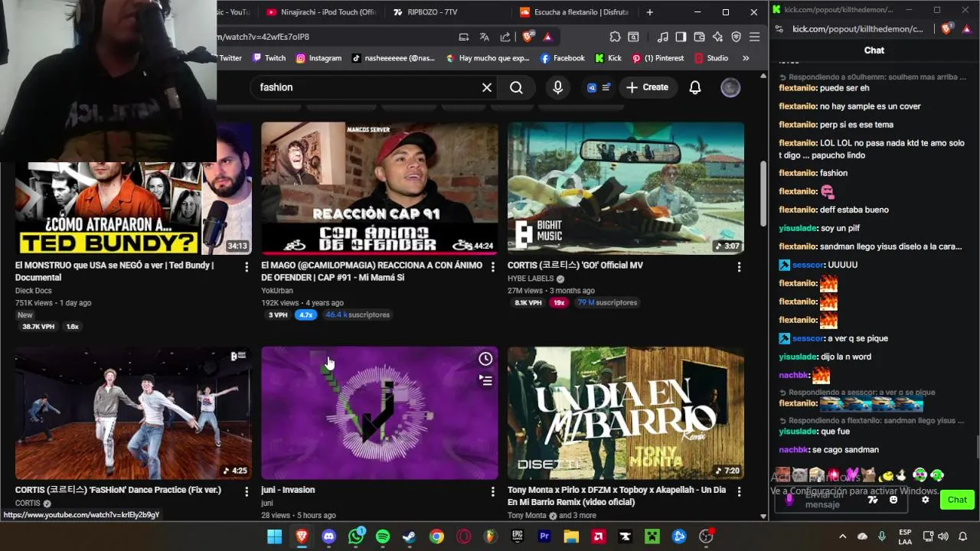Open the system volume speaker icon
This screenshot has height=551, width=980.
tap(943, 536)
